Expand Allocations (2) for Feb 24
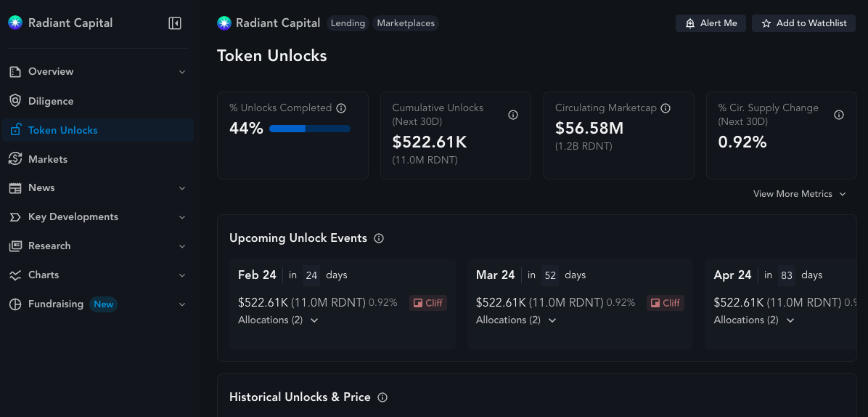The image size is (868, 417). pos(278,320)
